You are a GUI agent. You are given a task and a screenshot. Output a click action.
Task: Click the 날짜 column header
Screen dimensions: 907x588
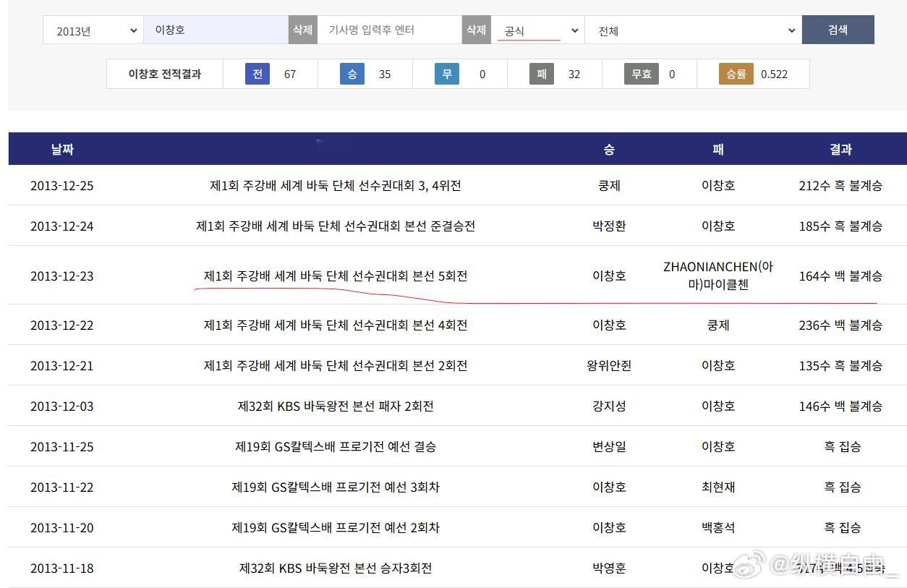point(62,149)
